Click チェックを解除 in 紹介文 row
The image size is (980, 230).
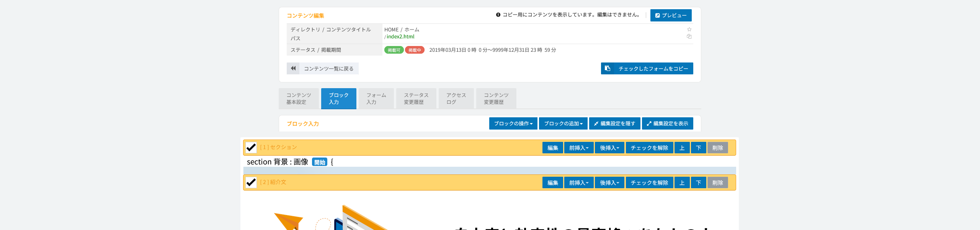pos(649,182)
